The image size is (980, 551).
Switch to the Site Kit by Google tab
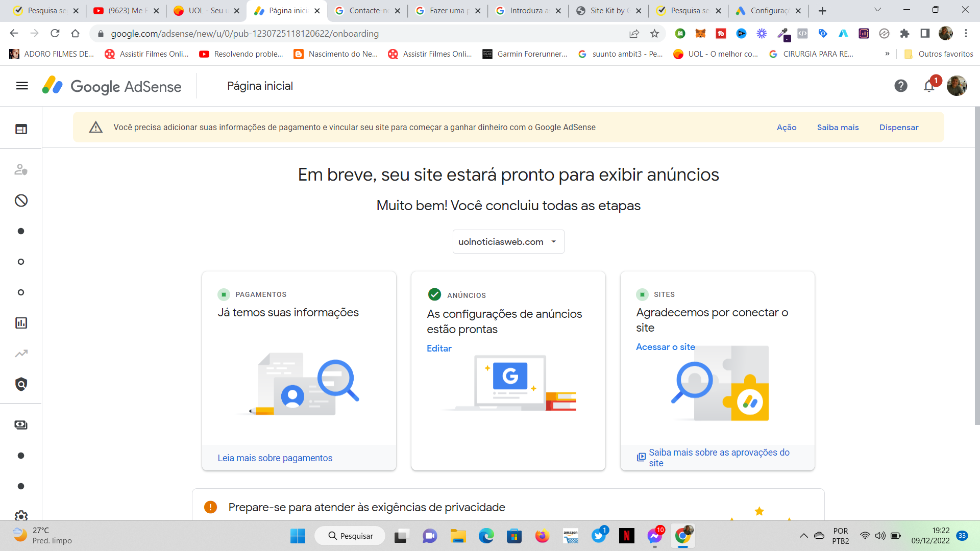pos(608,11)
